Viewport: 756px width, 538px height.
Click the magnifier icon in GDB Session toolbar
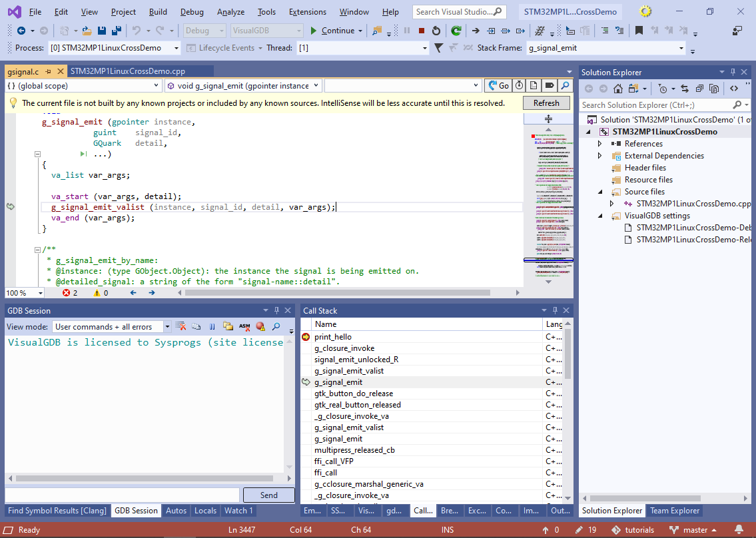[x=276, y=326]
